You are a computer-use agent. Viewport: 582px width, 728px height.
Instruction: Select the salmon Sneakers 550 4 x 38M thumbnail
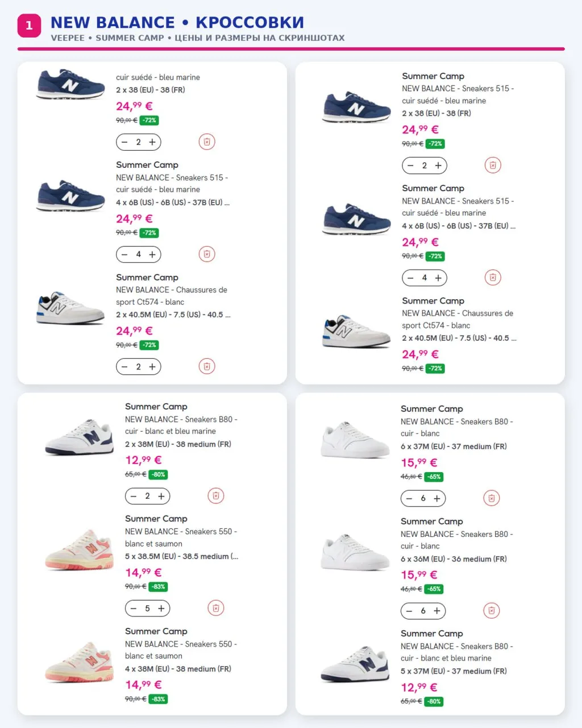tap(79, 662)
